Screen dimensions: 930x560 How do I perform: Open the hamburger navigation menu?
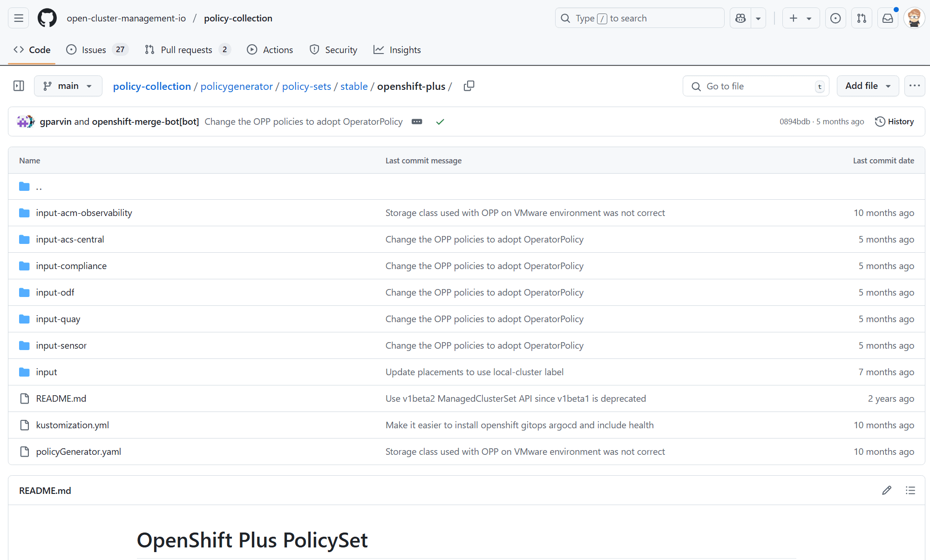tap(19, 18)
